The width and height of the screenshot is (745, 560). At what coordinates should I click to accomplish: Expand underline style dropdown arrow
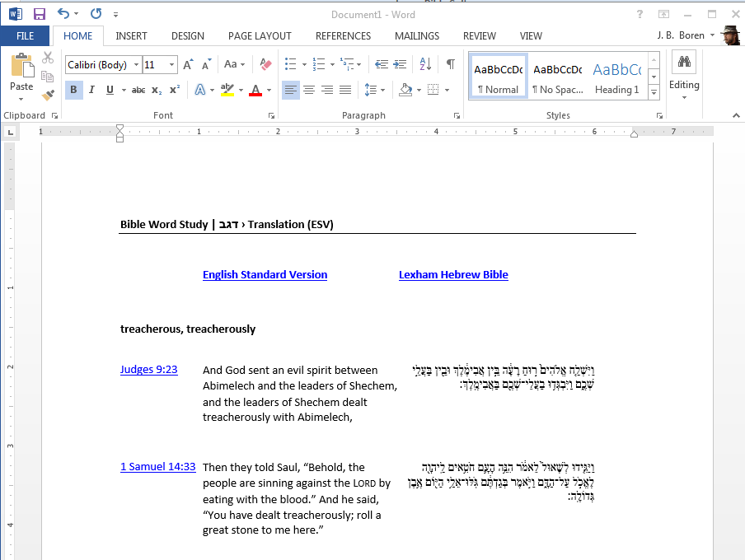(124, 90)
